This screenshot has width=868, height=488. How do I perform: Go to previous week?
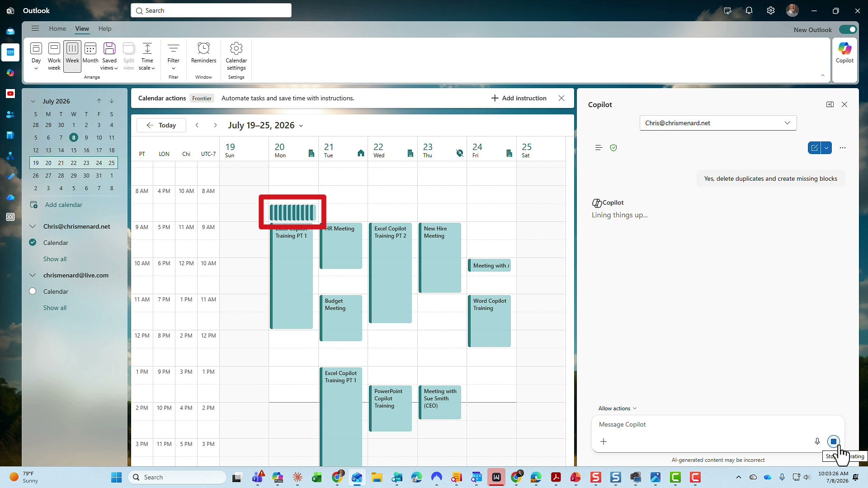[197, 125]
